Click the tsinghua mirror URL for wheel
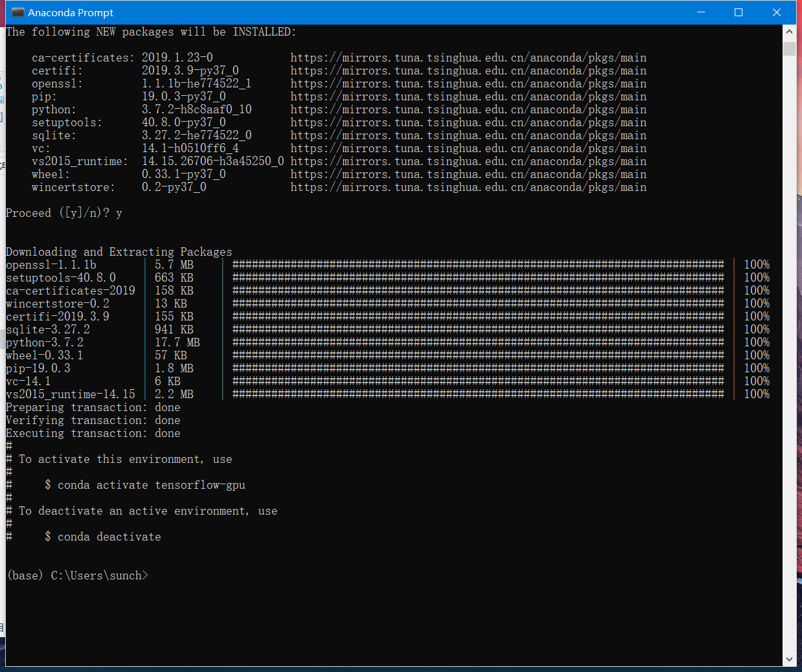The image size is (802, 672). [469, 174]
